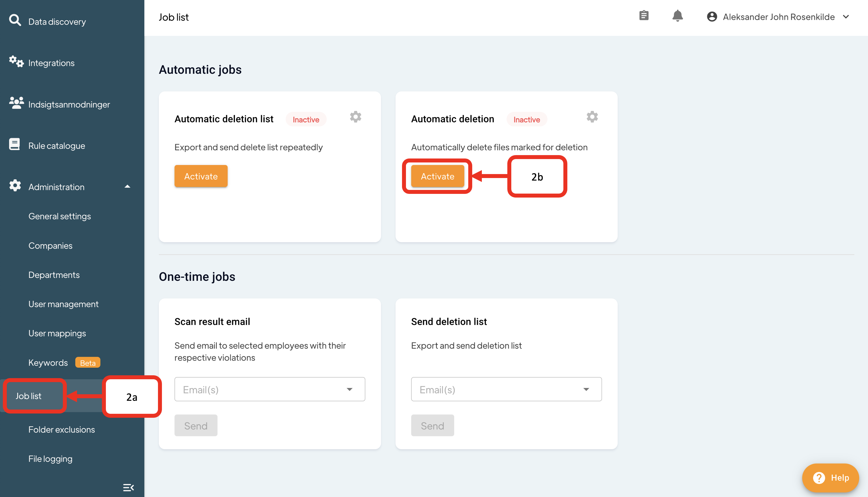Click the Rule catalogue book icon
The image size is (868, 497).
click(x=14, y=145)
